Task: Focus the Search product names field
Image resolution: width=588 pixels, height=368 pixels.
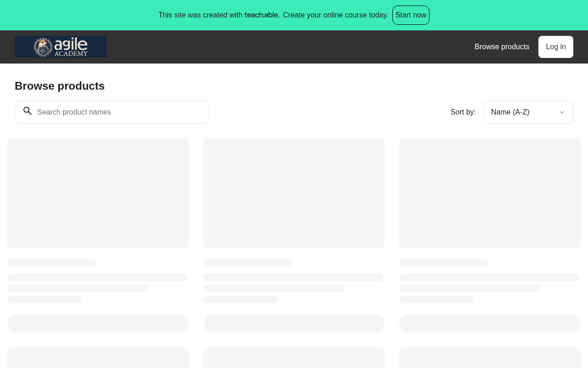Action: point(112,112)
